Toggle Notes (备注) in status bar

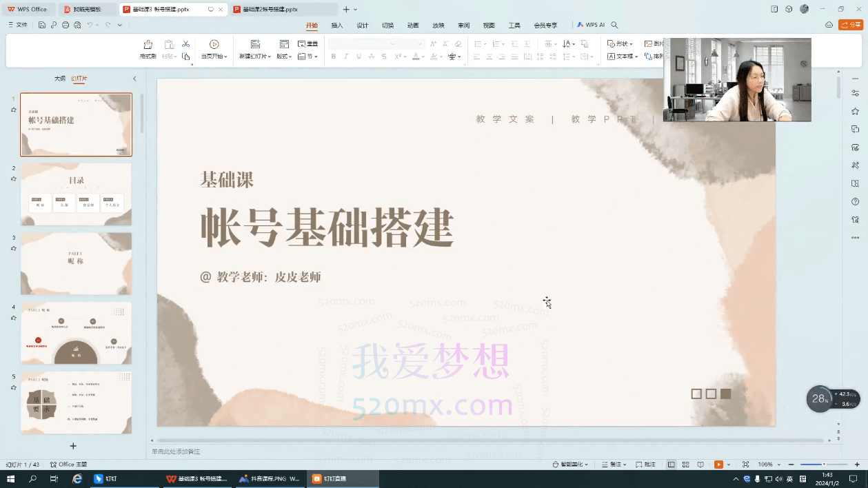pos(614,465)
